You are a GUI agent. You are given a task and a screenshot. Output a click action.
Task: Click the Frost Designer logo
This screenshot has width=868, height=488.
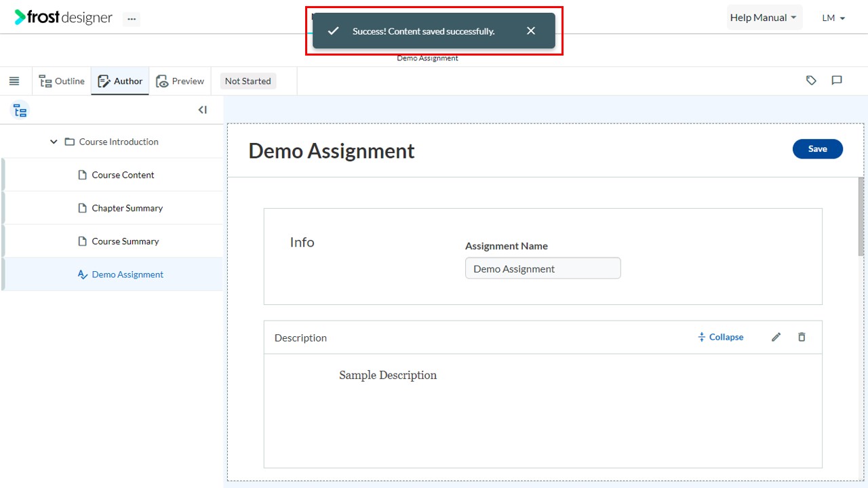tap(64, 18)
